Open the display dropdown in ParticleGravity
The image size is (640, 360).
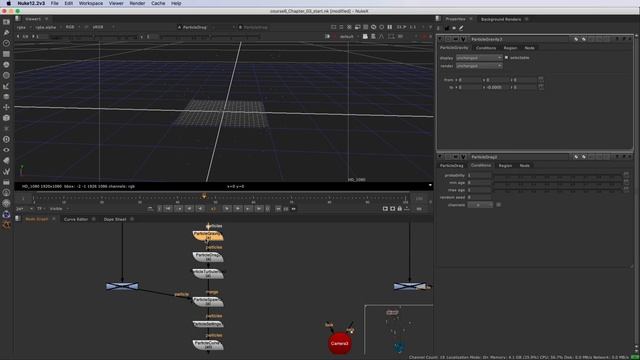479,58
